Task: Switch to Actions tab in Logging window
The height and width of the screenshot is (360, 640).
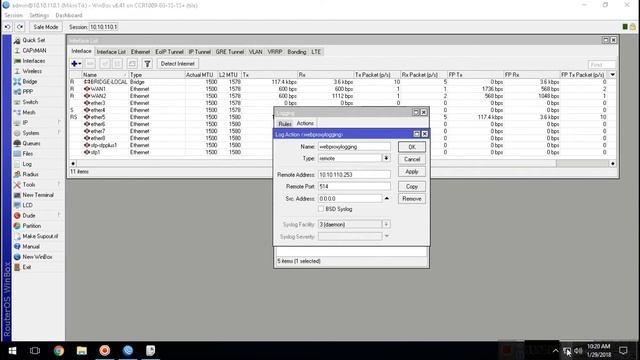Action: point(305,123)
